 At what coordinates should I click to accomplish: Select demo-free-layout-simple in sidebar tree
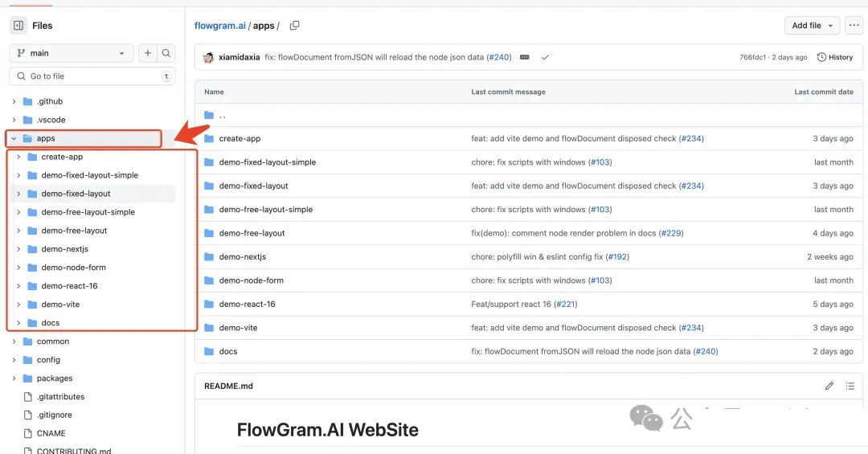point(88,212)
